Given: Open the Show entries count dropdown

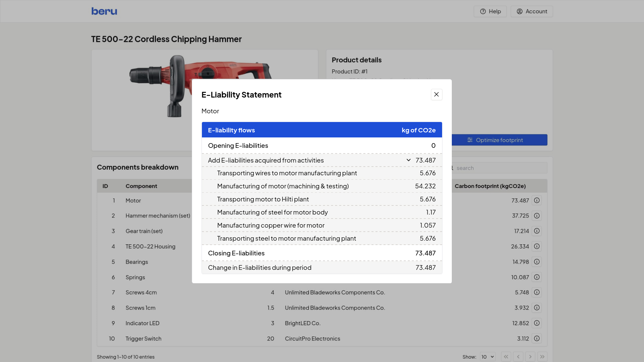Looking at the screenshot, I should point(488,357).
